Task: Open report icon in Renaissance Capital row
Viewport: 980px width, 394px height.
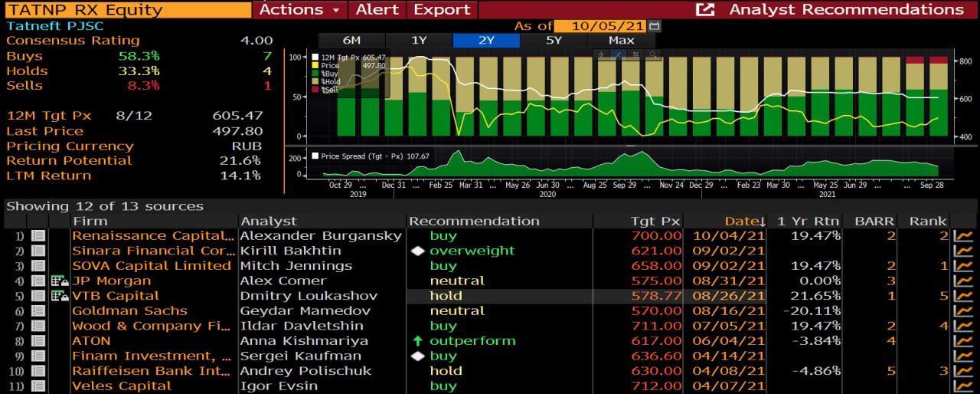Action: coord(38,236)
